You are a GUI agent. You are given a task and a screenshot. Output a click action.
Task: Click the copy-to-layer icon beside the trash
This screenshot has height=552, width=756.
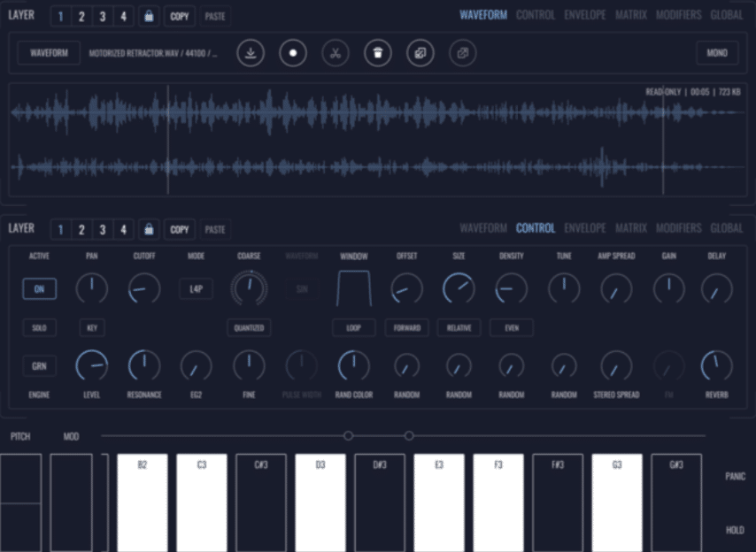(420, 53)
